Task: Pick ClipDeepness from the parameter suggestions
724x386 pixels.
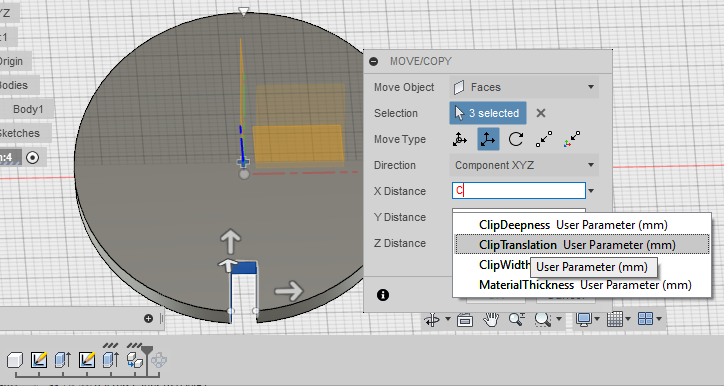Action: click(x=582, y=225)
